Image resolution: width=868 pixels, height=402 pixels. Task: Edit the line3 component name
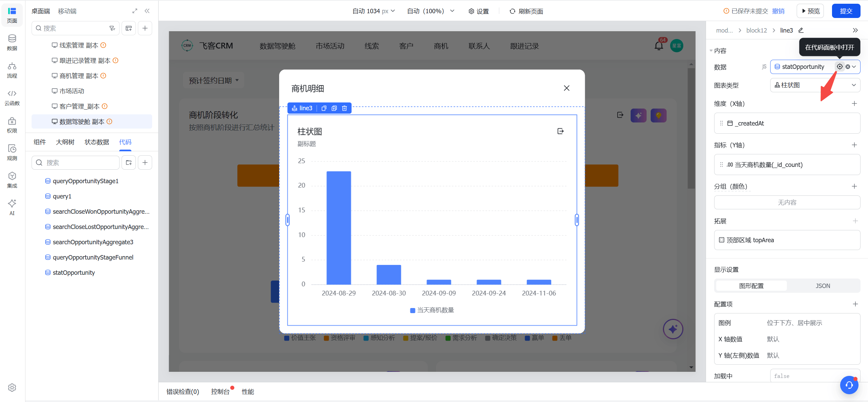[801, 30]
